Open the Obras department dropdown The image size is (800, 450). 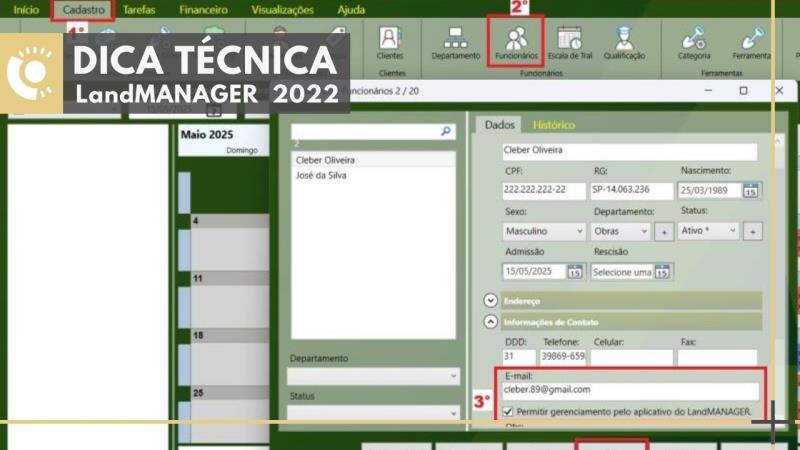point(620,231)
